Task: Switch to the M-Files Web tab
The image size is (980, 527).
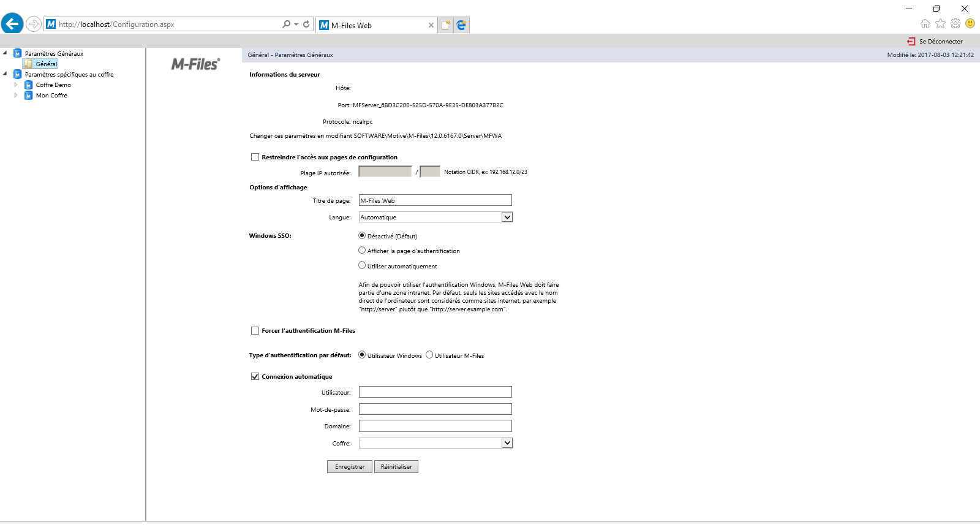Action: (x=374, y=25)
